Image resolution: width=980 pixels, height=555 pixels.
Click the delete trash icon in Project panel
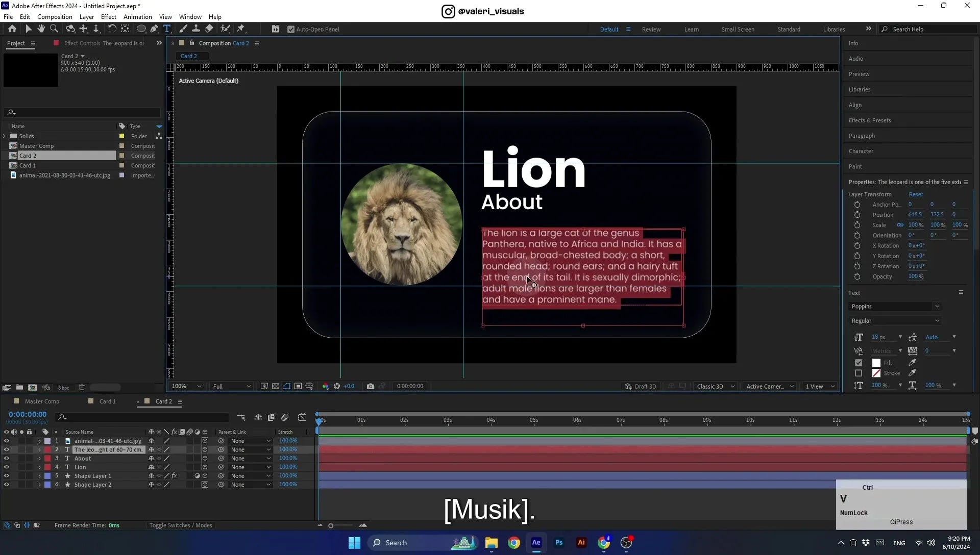(82, 388)
